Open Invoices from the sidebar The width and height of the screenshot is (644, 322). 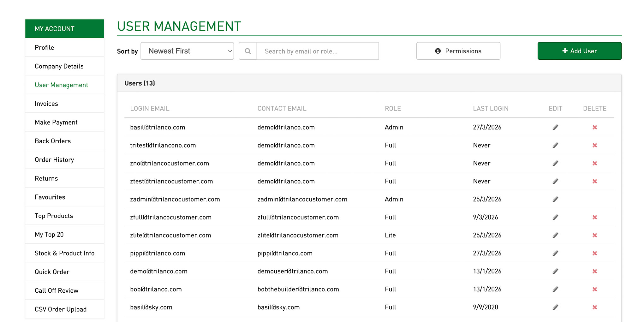point(46,103)
